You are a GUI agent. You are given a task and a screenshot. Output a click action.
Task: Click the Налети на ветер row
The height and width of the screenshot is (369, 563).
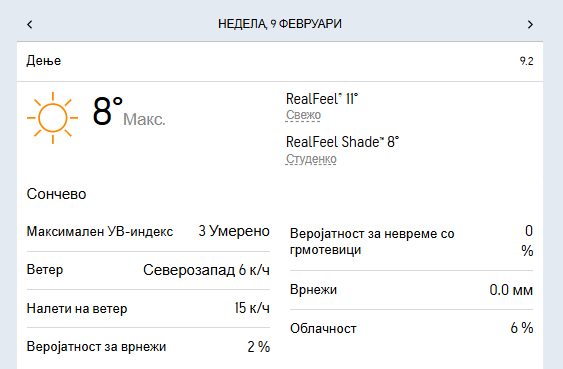pos(148,308)
